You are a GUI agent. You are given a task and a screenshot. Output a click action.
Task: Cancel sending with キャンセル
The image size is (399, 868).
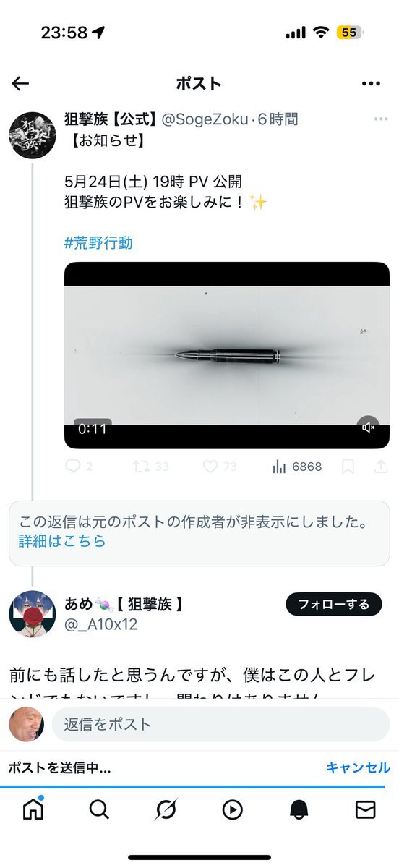(358, 767)
